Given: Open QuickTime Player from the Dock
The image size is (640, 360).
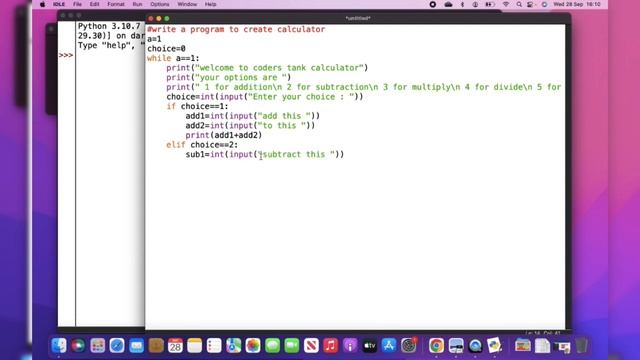Looking at the screenshot, I should (x=475, y=346).
